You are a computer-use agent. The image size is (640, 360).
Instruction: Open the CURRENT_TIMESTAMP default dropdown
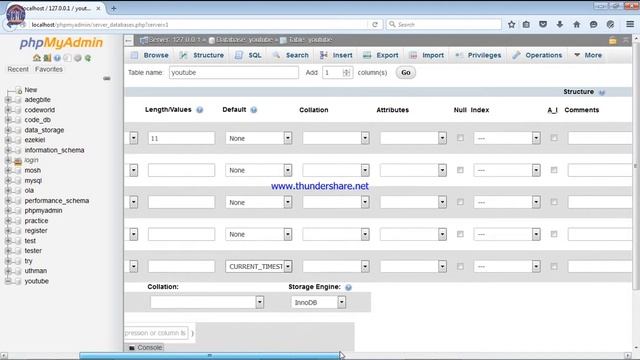[259, 266]
